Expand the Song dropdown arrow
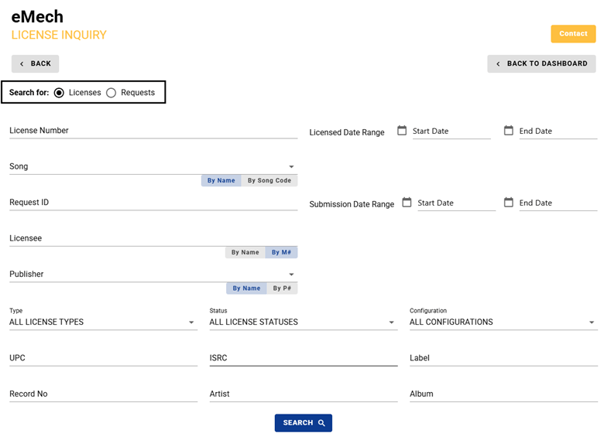 pos(291,167)
